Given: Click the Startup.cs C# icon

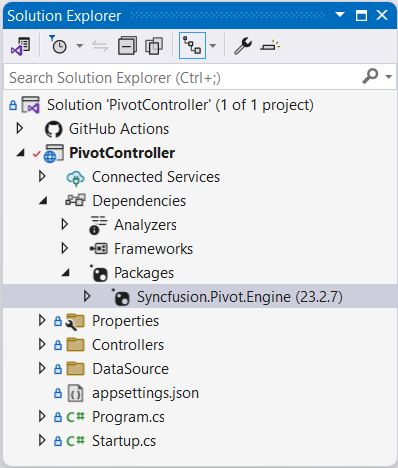Looking at the screenshot, I should (75, 441).
